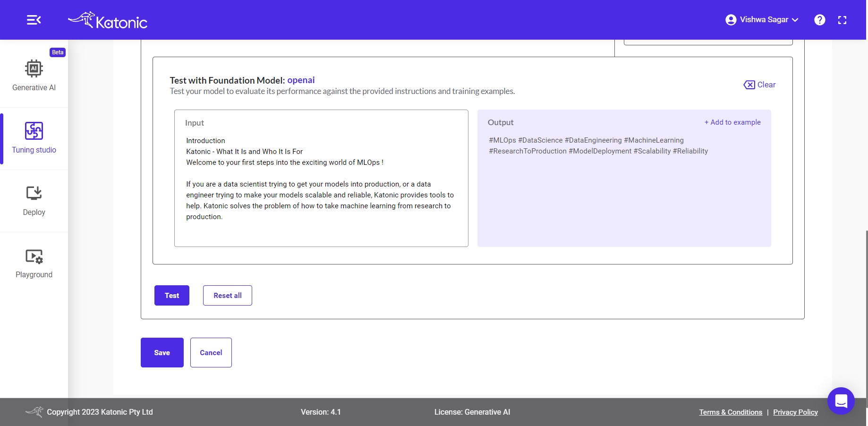Click the user avatar icon beside Vishwa Sagar

tap(731, 20)
